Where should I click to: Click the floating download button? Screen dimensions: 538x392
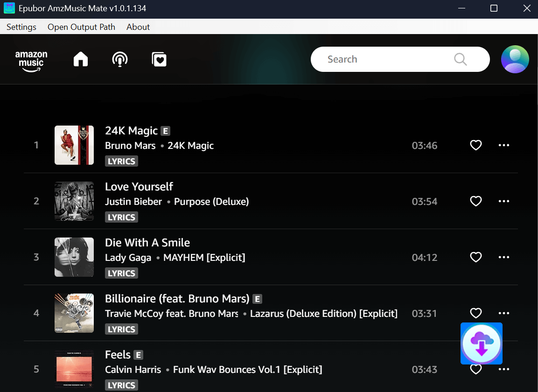(x=481, y=343)
